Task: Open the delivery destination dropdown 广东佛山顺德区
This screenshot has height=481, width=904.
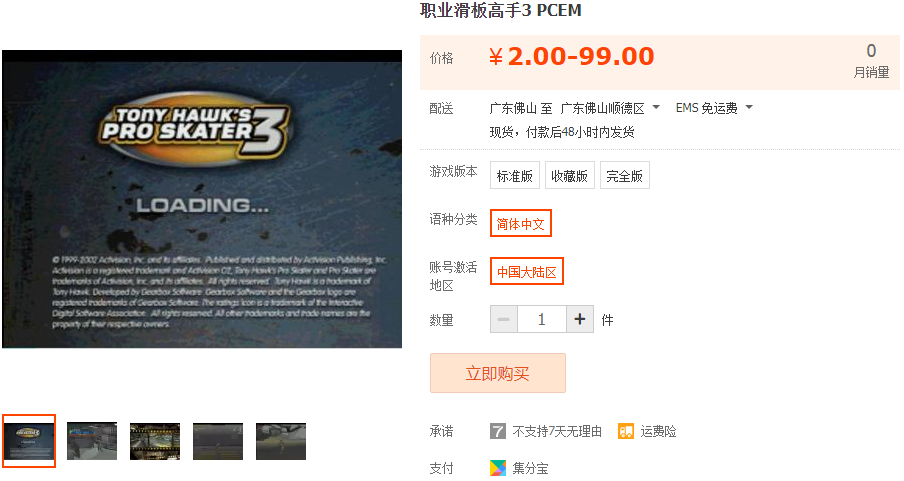Action: pos(610,108)
